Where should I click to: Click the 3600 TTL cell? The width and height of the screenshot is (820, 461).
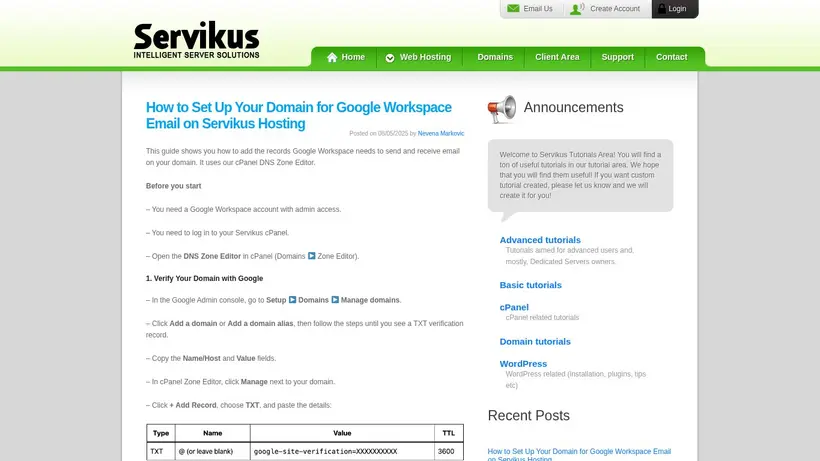[449, 451]
